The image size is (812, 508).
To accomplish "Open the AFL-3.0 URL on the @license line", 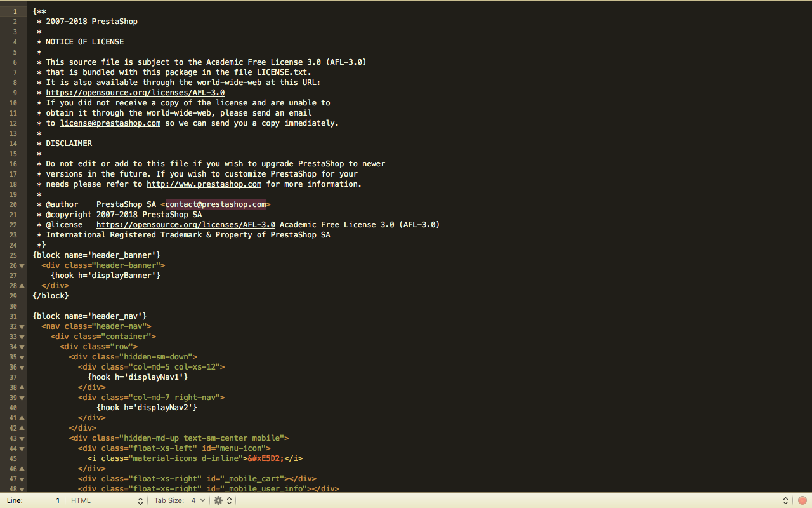I will tap(186, 225).
